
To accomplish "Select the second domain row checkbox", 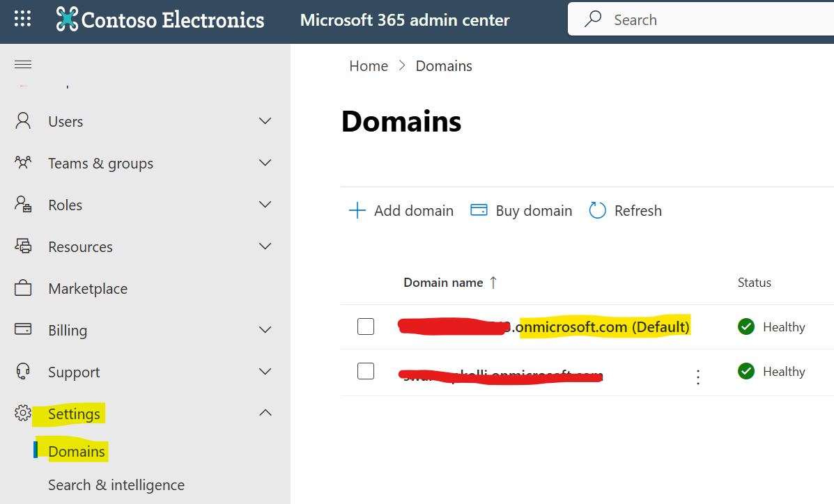I will pyautogui.click(x=365, y=371).
